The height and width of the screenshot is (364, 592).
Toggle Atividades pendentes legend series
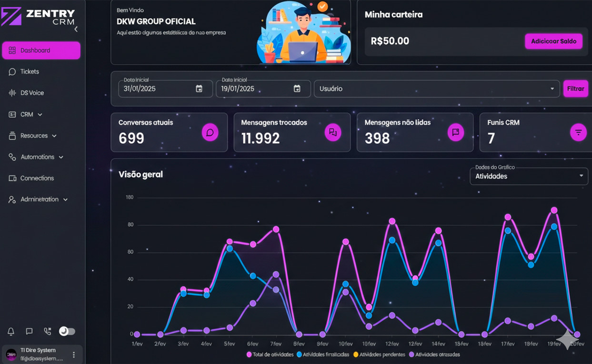click(x=379, y=354)
